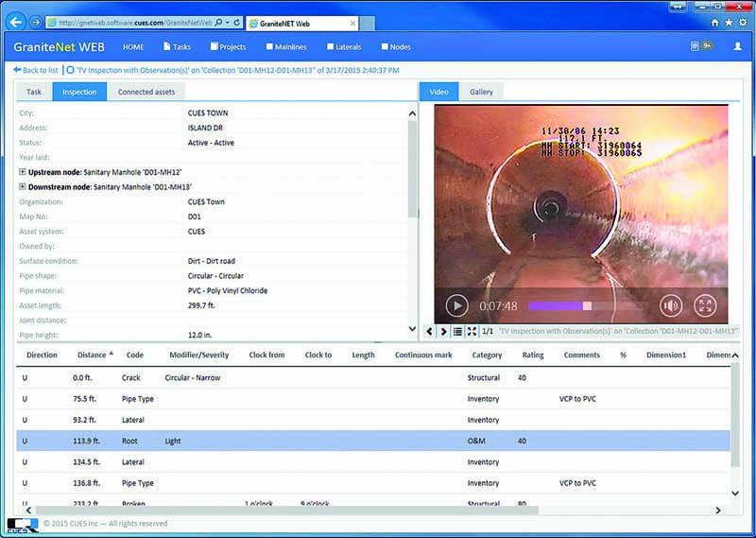The height and width of the screenshot is (538, 756).
Task: Open the HOME menu
Action: (x=133, y=47)
